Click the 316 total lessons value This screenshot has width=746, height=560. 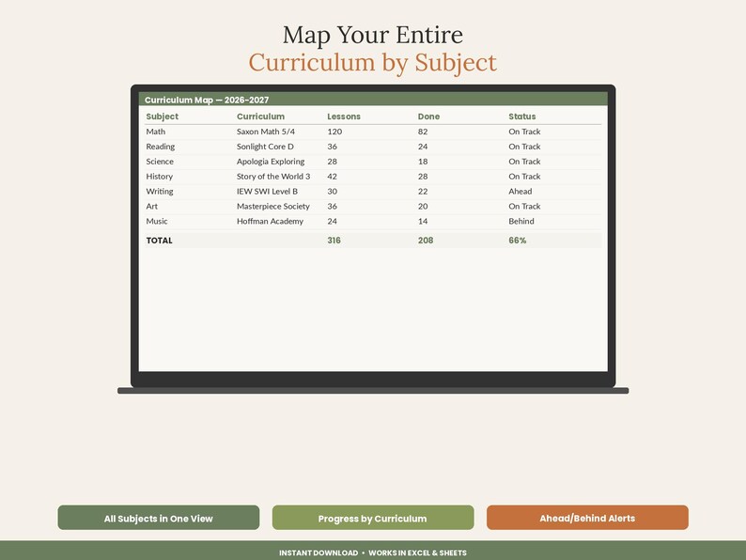334,241
